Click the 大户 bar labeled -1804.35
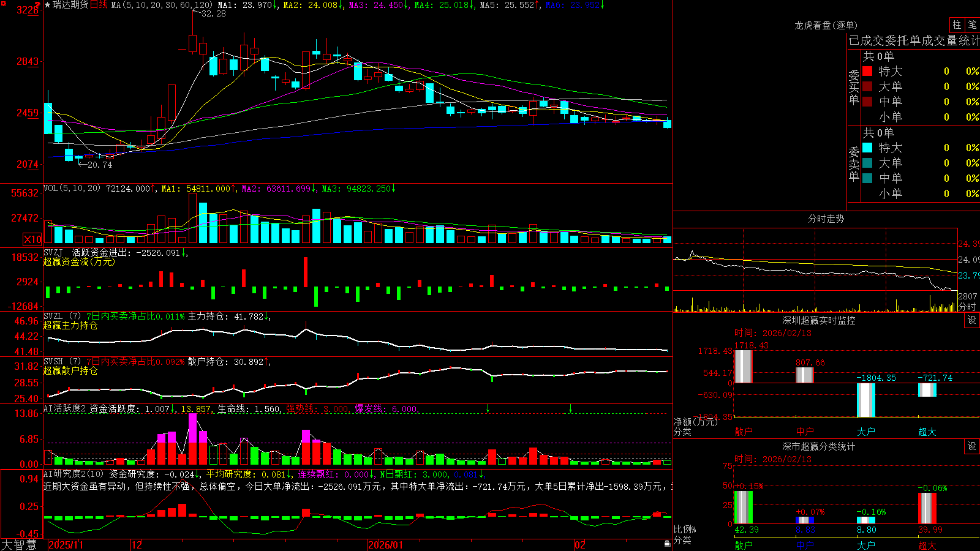 coord(866,400)
